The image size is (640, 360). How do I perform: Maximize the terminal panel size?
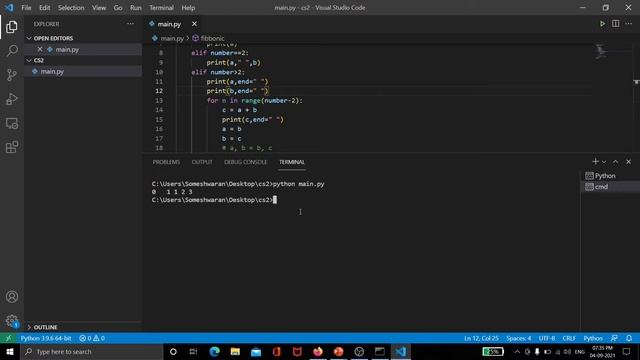(x=616, y=162)
